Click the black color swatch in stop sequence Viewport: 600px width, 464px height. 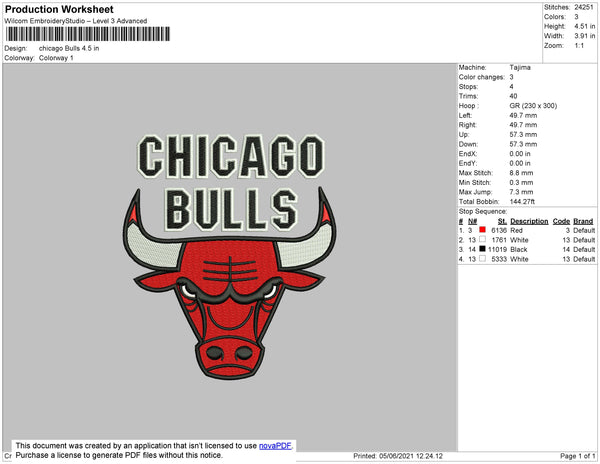[x=482, y=249]
